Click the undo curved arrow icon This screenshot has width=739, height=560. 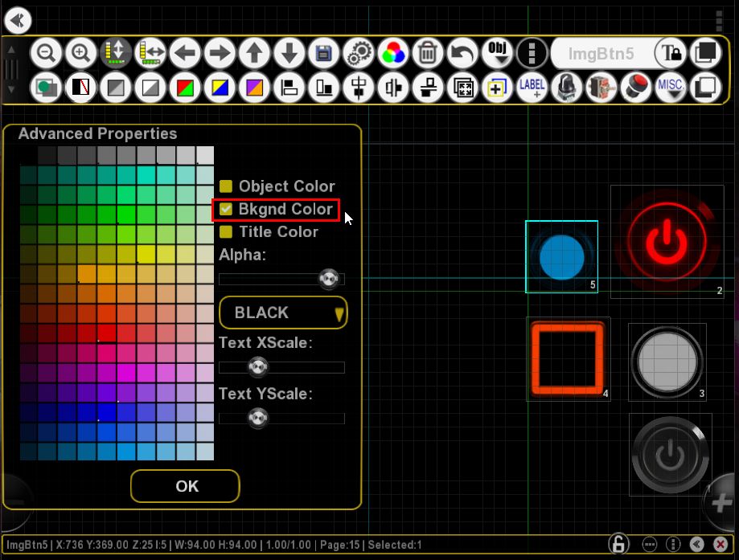[462, 53]
